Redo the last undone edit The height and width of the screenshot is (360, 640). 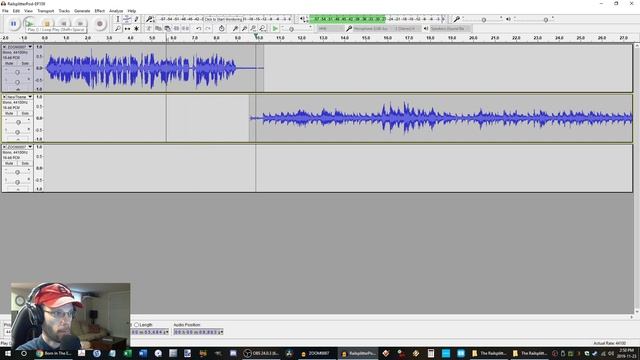coord(208,29)
